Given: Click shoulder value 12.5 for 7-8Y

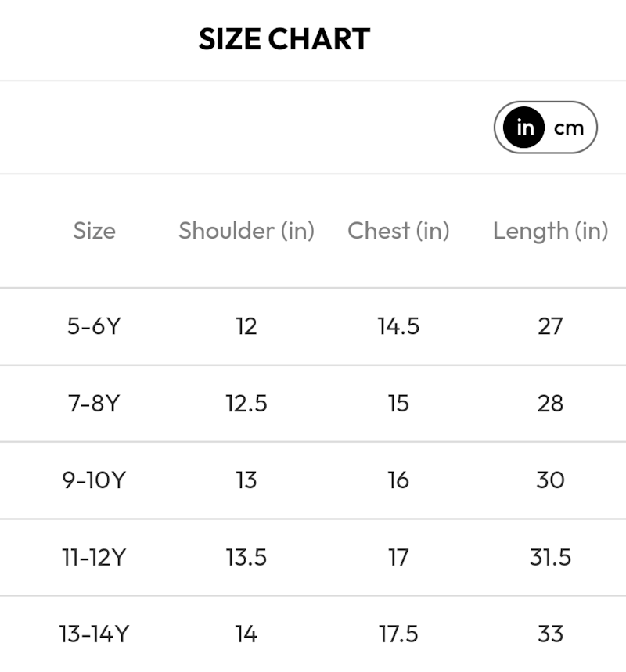Looking at the screenshot, I should coord(246,404).
